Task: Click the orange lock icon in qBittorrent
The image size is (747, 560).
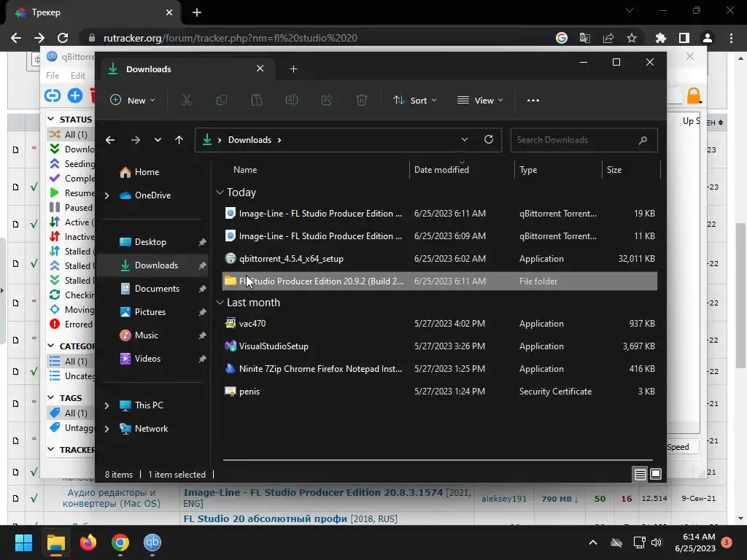Action: pyautogui.click(x=694, y=96)
